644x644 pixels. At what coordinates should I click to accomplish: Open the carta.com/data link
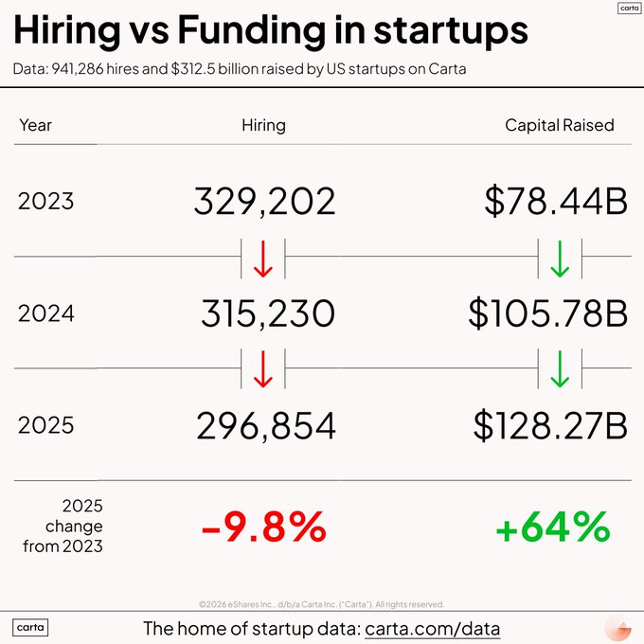(432, 628)
